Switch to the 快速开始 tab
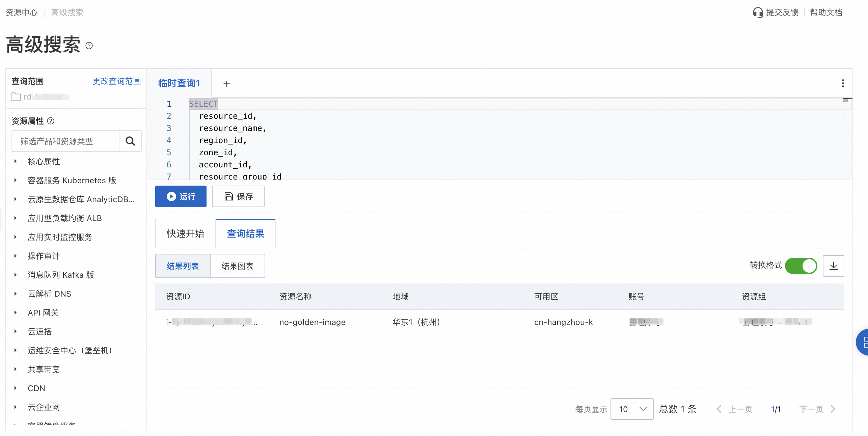 pyautogui.click(x=185, y=234)
